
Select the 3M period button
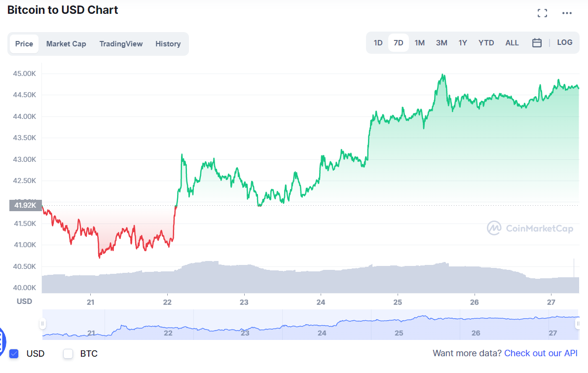[441, 43]
